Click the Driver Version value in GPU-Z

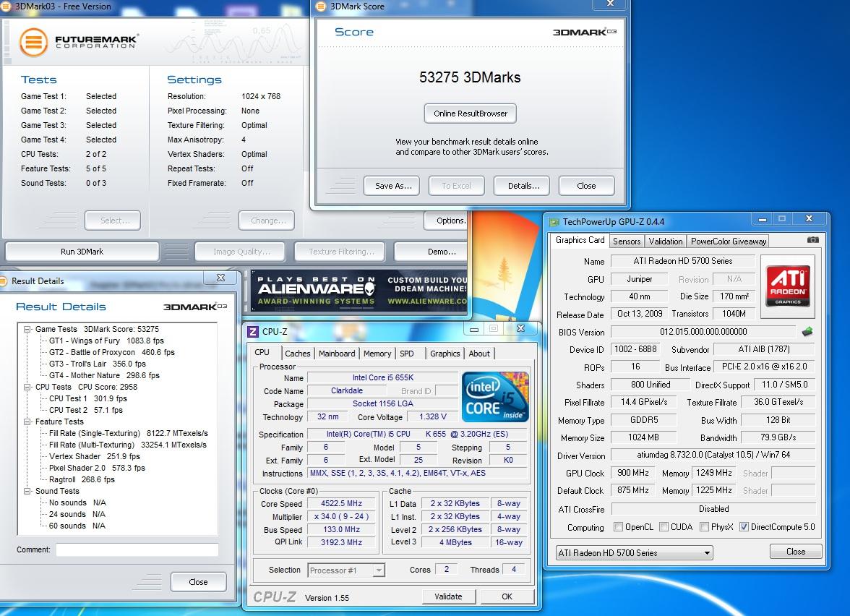[x=713, y=455]
